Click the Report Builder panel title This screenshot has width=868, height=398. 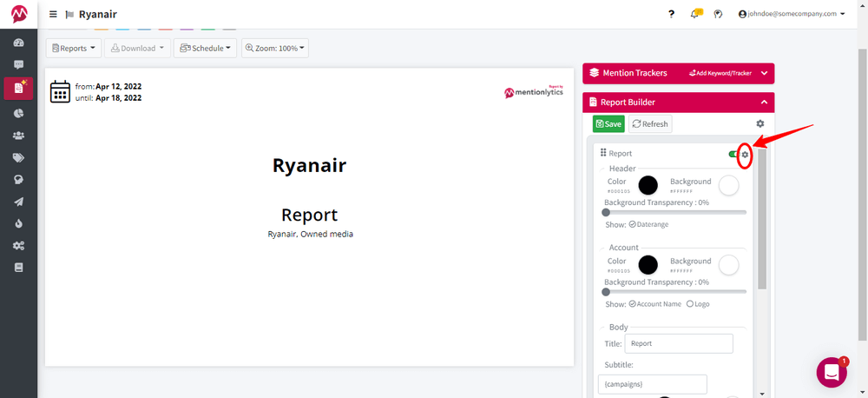pyautogui.click(x=628, y=102)
